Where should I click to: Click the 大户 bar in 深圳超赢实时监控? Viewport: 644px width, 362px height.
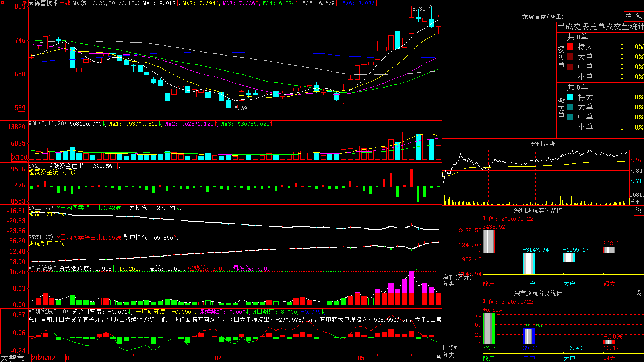[569, 257]
